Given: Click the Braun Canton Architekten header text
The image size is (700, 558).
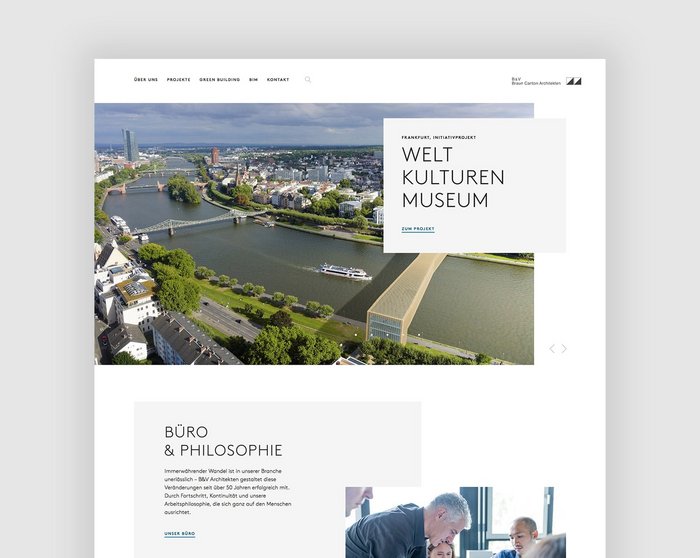Looking at the screenshot, I should [x=536, y=81].
